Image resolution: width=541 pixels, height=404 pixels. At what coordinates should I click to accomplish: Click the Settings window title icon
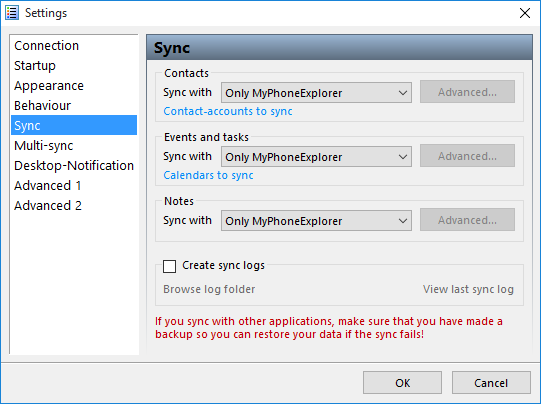[12, 13]
